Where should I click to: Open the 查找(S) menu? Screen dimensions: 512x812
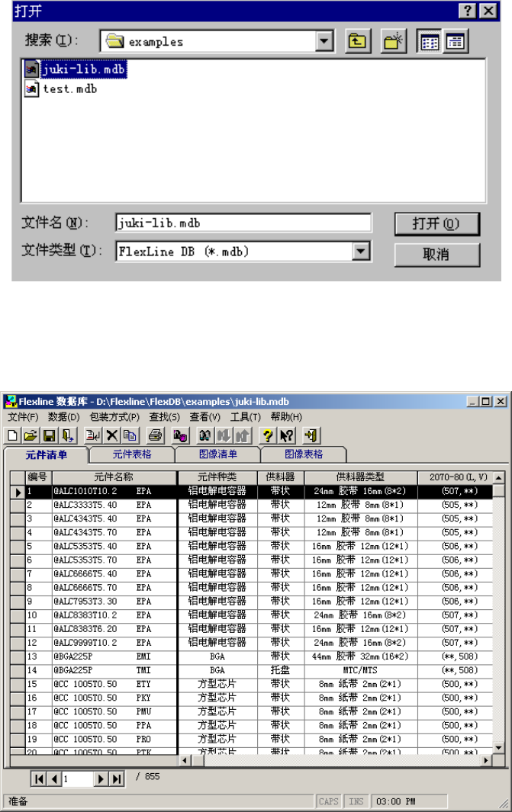[164, 417]
